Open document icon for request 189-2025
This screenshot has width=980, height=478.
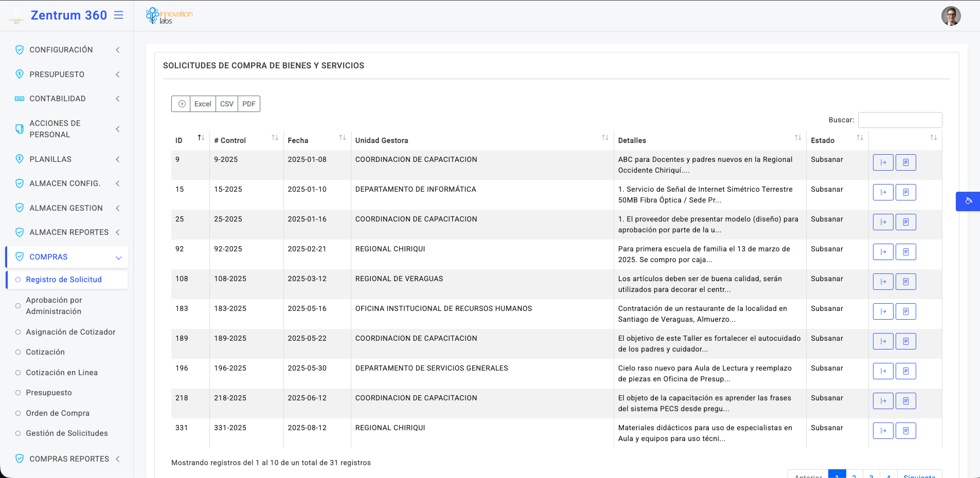906,341
